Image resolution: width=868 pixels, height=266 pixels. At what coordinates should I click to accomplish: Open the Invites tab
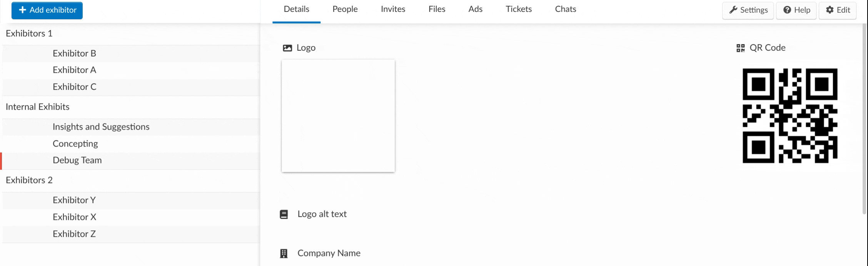[393, 10]
